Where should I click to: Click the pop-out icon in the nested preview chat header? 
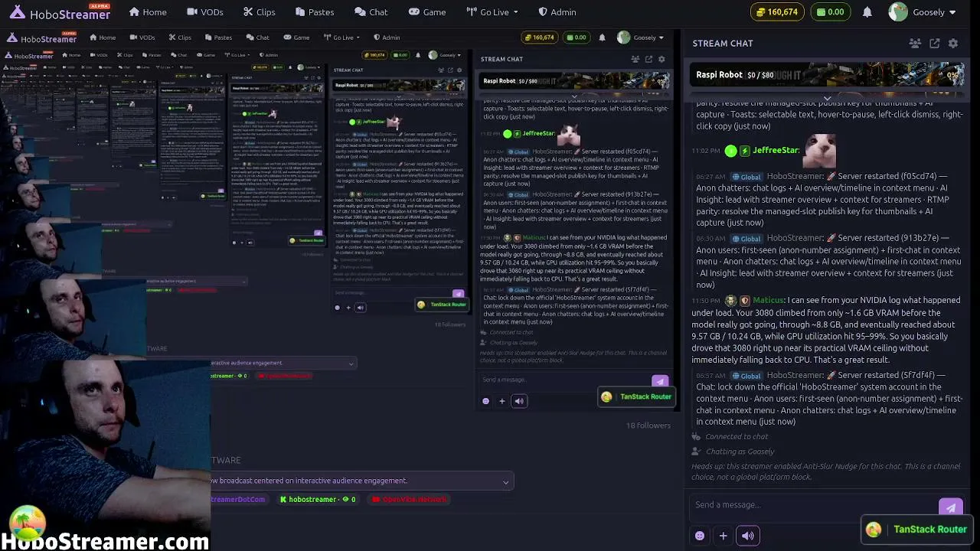click(x=648, y=59)
